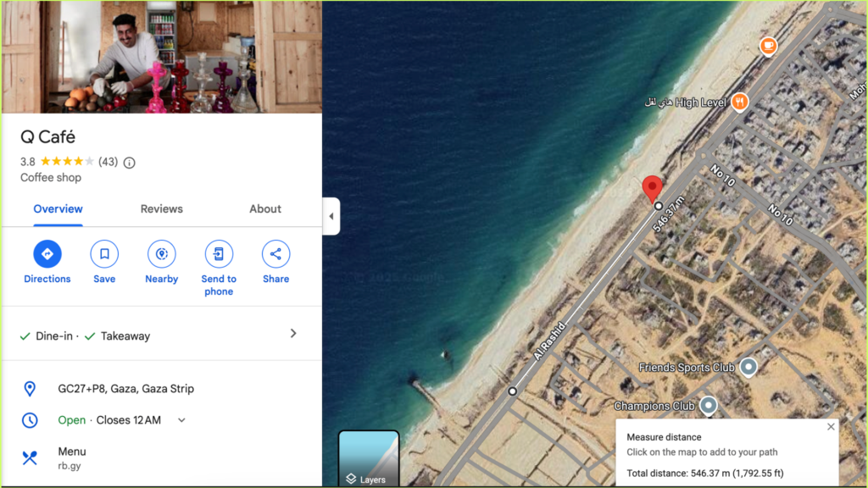
Task: Click the 546.37 m distance label
Action: coord(668,214)
